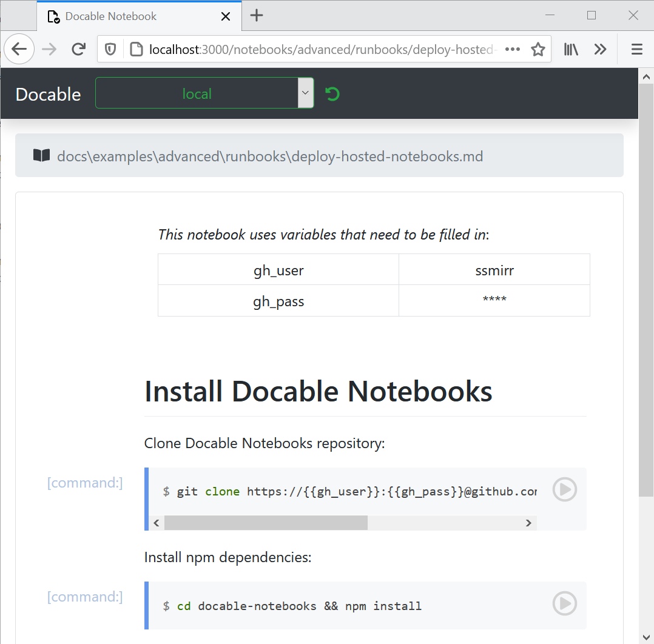Click the gh_pass variable name cell
The width and height of the screenshot is (654, 644).
(x=278, y=301)
